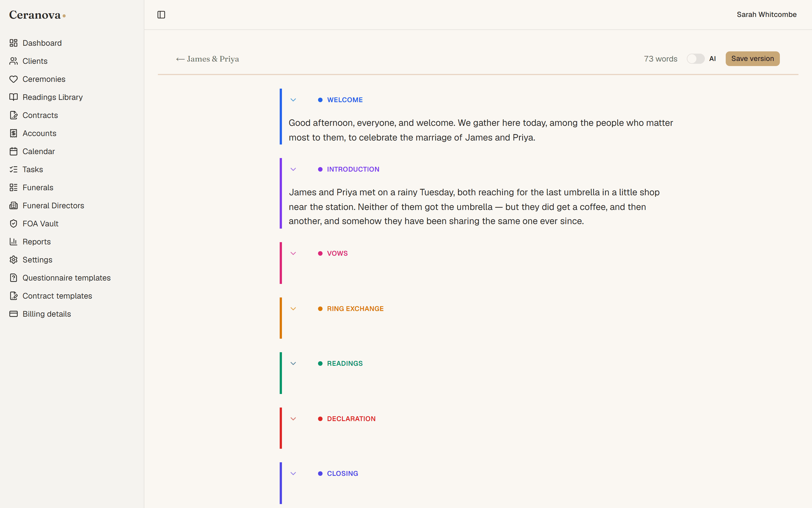Click the Ceremonies heart icon

point(14,79)
